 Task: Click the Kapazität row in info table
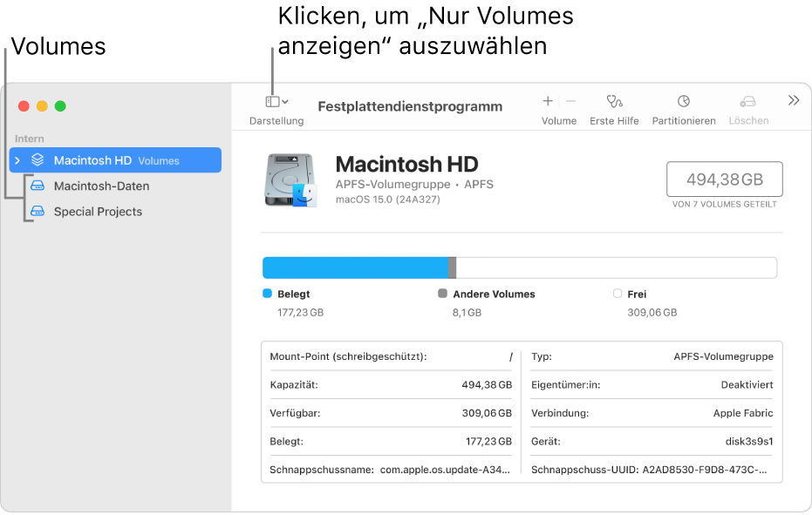point(391,384)
